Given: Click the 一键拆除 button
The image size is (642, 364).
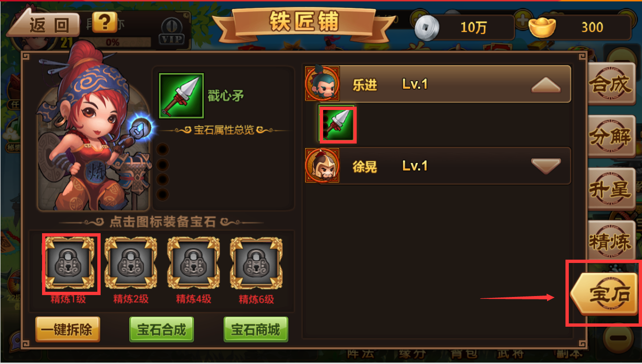Looking at the screenshot, I should click(x=68, y=330).
